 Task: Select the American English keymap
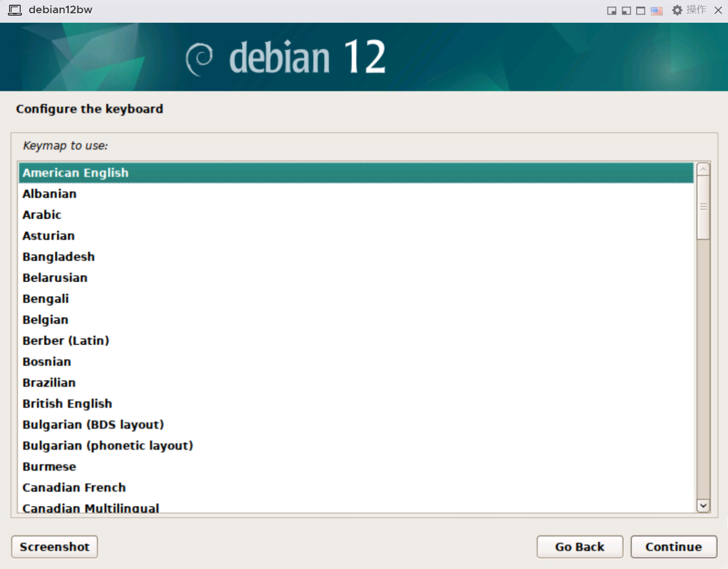pos(75,173)
